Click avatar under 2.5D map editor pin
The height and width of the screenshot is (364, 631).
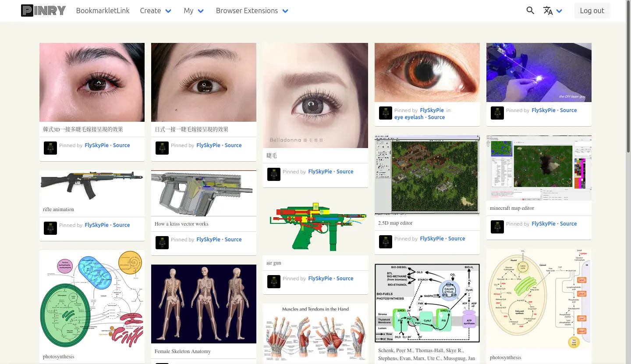pos(386,242)
